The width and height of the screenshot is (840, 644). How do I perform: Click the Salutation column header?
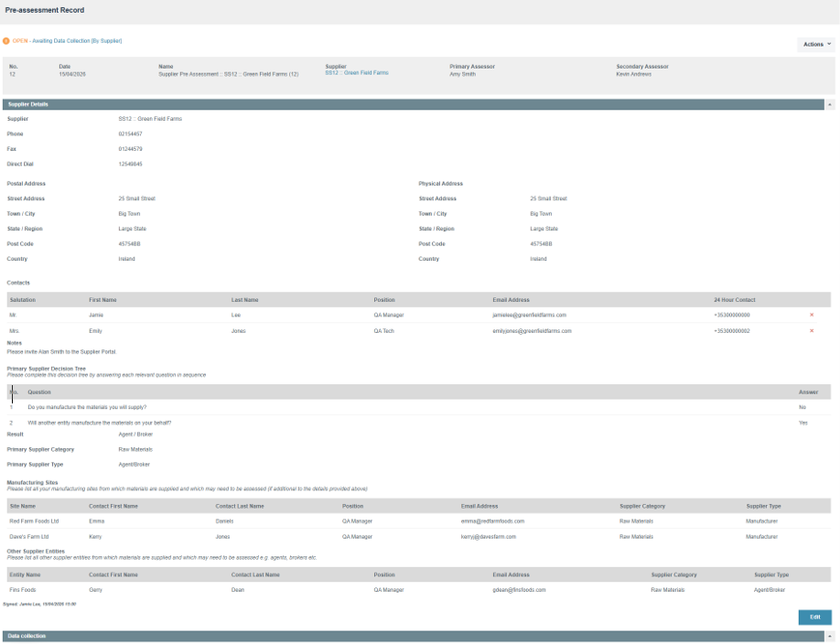pyautogui.click(x=23, y=300)
